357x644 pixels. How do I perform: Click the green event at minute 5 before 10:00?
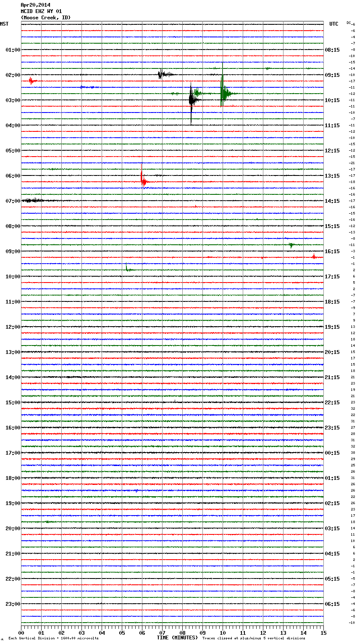[127, 269]
